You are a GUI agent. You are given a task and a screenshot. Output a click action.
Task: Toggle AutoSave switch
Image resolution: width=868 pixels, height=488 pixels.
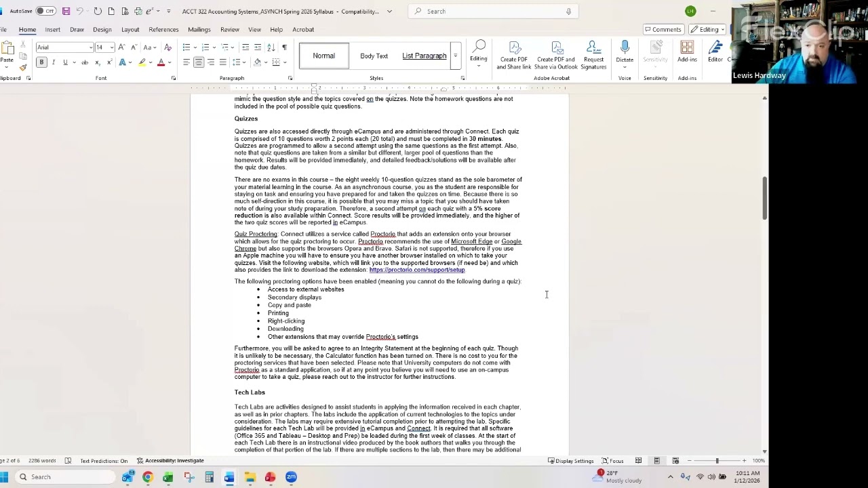(45, 11)
